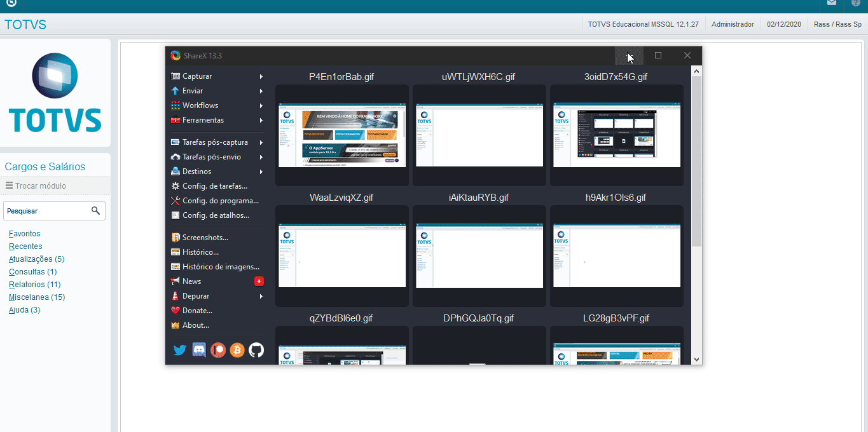Open Miscelanea (15) link
This screenshot has width=868, height=432.
(x=37, y=297)
